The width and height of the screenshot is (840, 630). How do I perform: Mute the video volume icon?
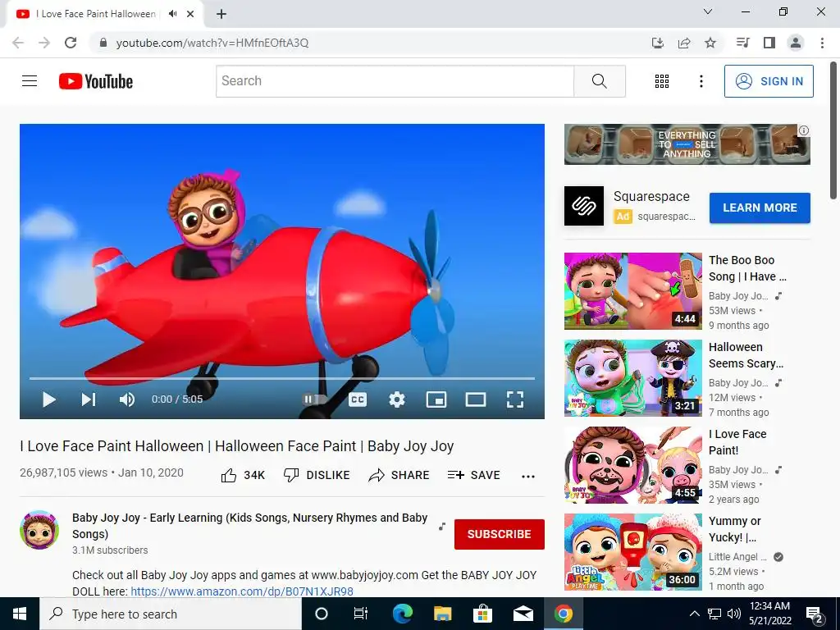[127, 399]
